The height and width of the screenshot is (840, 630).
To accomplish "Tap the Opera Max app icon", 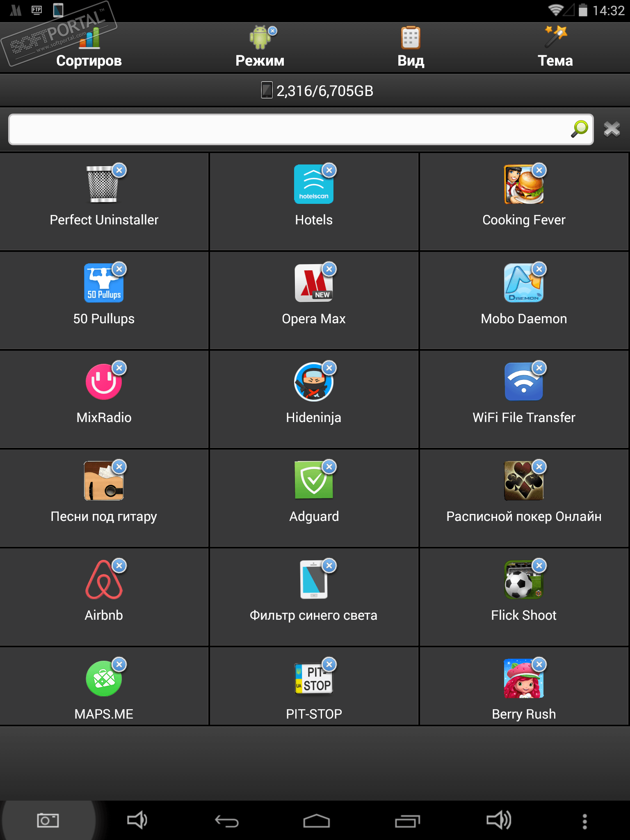I will (314, 283).
